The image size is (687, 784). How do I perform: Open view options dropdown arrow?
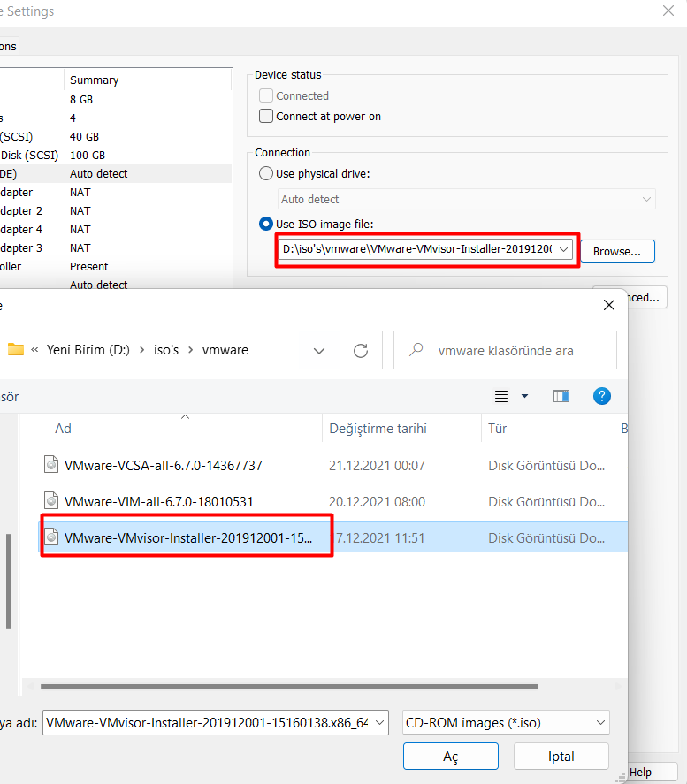pos(524,396)
